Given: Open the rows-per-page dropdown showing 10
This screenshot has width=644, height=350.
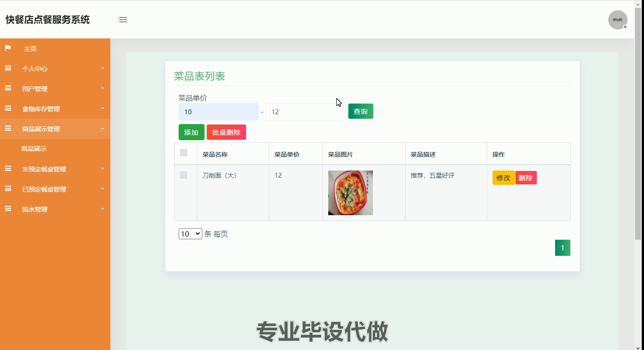Looking at the screenshot, I should click(190, 233).
